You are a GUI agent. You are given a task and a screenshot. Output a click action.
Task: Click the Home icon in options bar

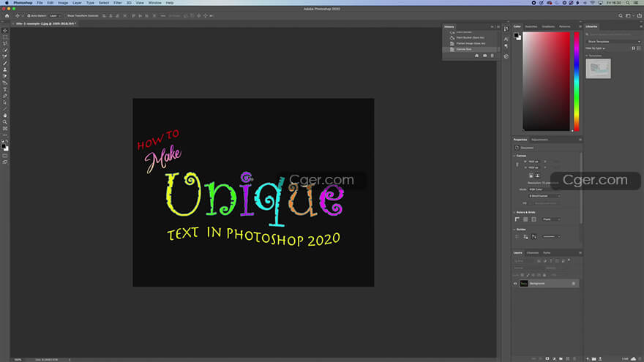(x=7, y=15)
